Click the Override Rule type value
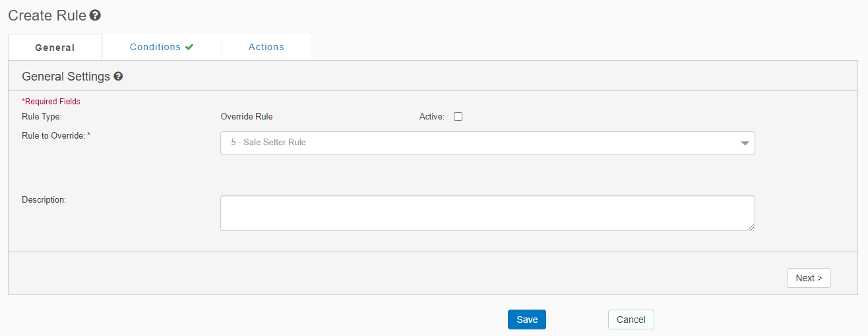 246,117
